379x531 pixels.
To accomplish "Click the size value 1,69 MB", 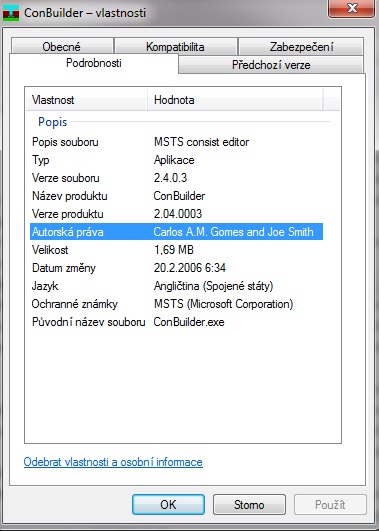I will pos(174,250).
